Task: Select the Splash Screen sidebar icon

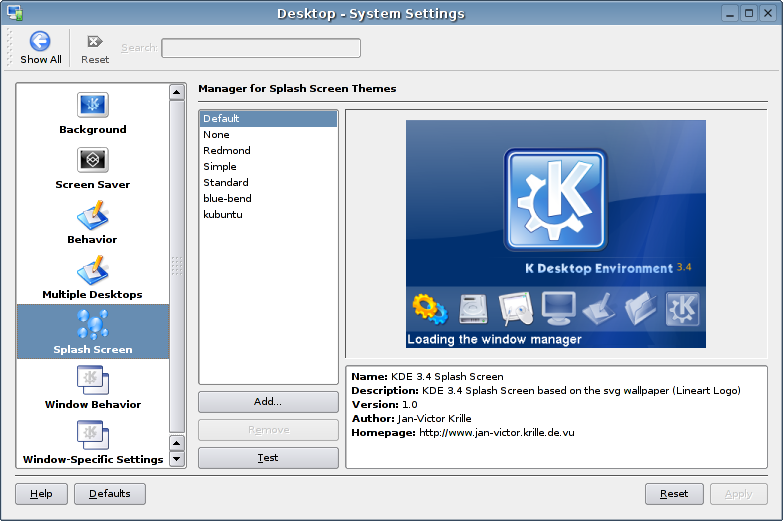Action: [93, 324]
